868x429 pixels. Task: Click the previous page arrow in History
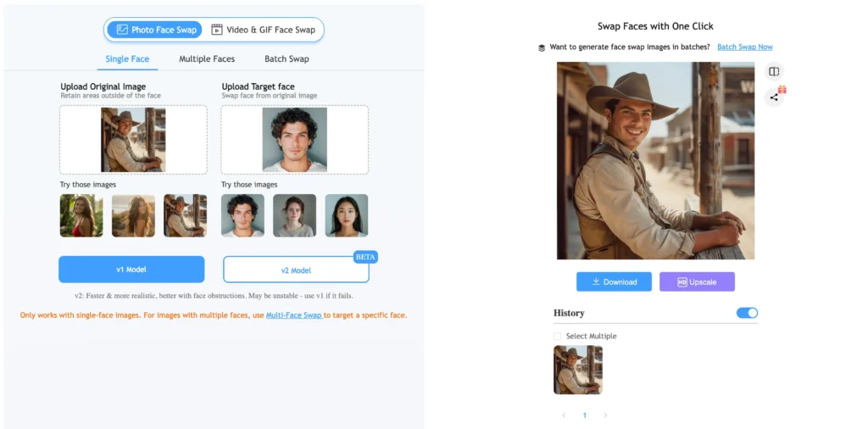point(564,415)
